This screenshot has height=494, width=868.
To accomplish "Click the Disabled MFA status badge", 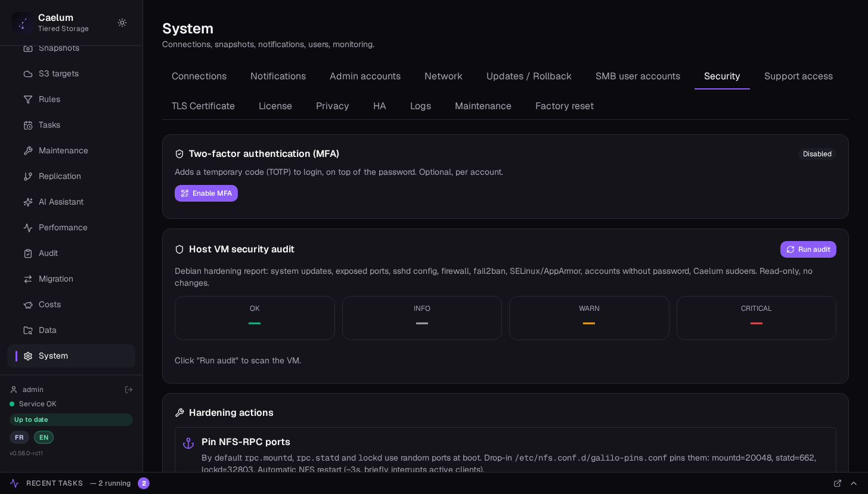I will (x=817, y=154).
